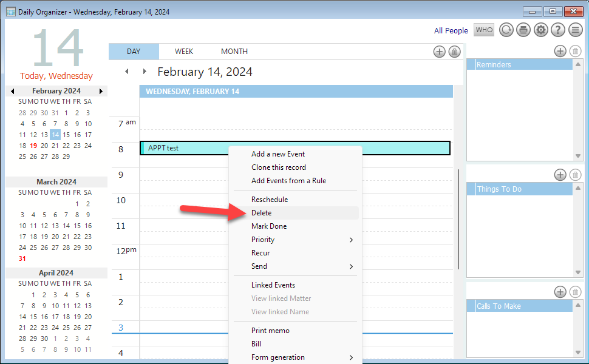Go to next month in the mini calendar
Viewport: 589px width, 364px height.
tap(101, 91)
